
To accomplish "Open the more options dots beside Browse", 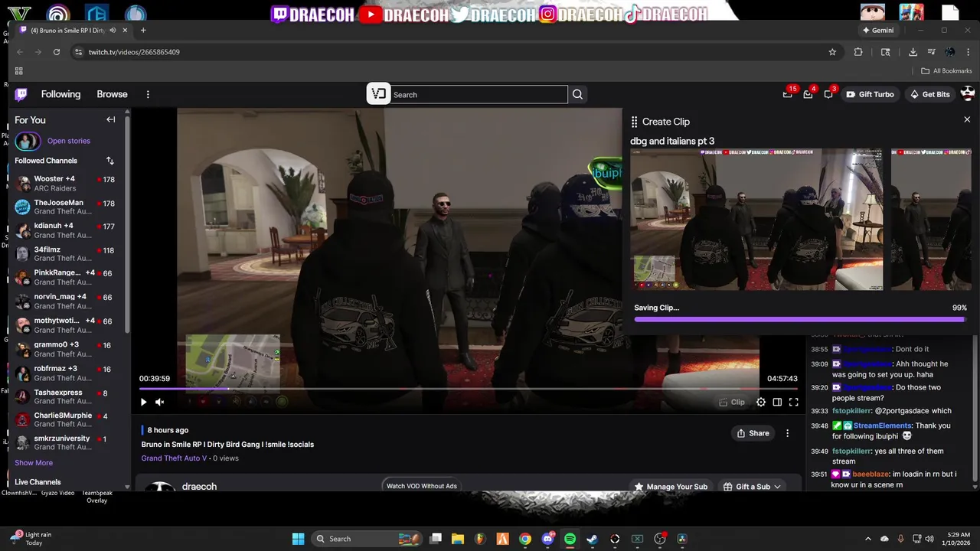I will pyautogui.click(x=148, y=94).
